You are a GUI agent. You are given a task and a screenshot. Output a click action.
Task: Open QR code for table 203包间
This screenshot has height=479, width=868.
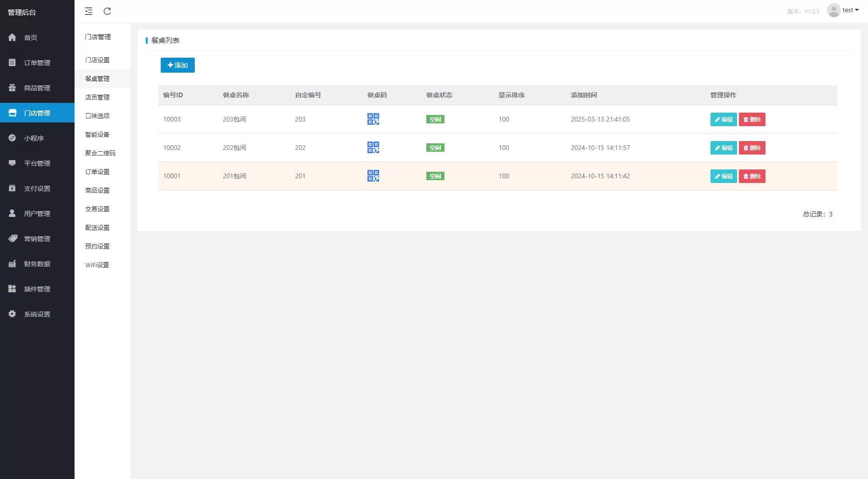(x=373, y=119)
